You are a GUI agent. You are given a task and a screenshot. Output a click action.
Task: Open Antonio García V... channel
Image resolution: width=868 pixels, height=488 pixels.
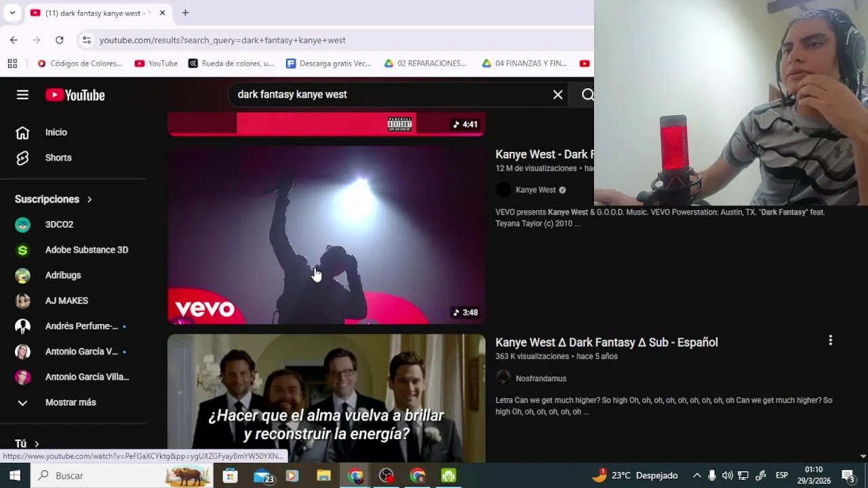(x=81, y=351)
